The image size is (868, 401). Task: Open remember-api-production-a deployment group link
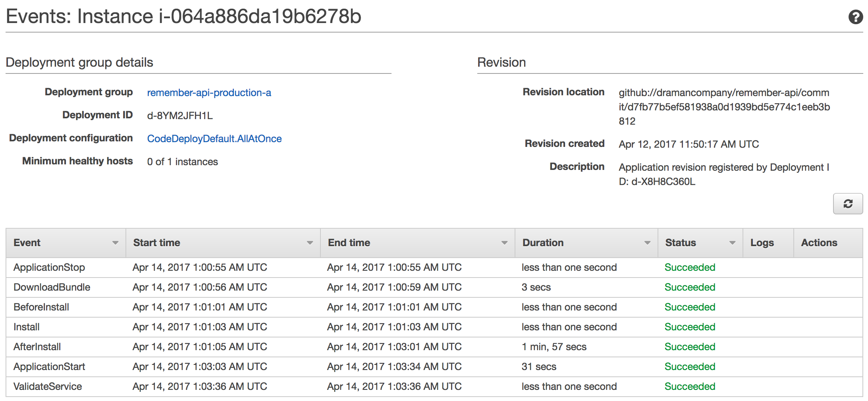(209, 93)
